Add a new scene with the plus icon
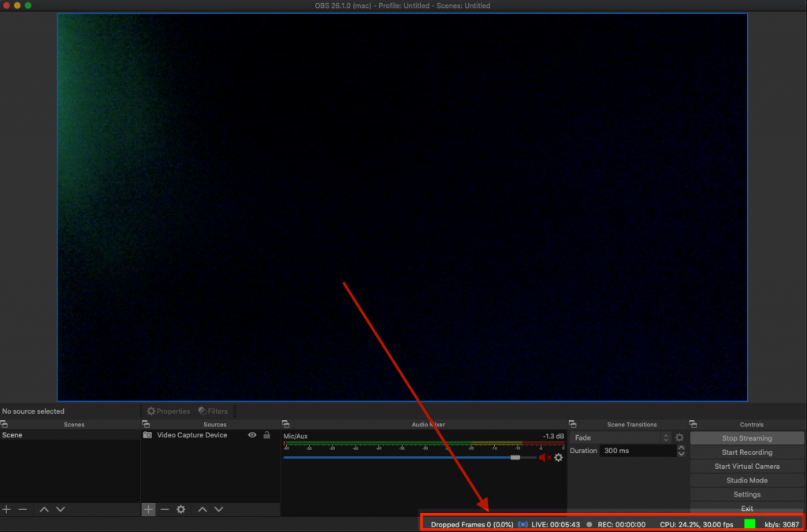807x532 pixels. coord(7,510)
